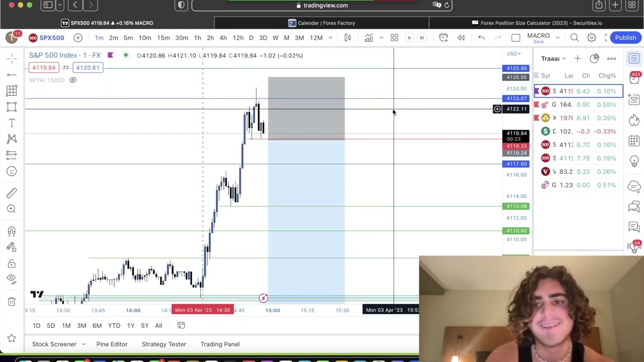644x362 pixels.
Task: Open the Alerts panel with 403 badge
Action: [x=634, y=79]
